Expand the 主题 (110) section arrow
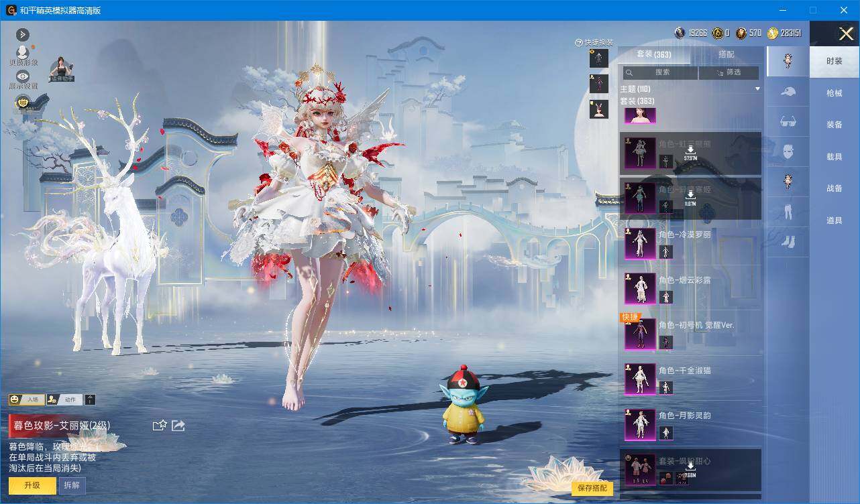This screenshot has height=504, width=860. pyautogui.click(x=758, y=89)
